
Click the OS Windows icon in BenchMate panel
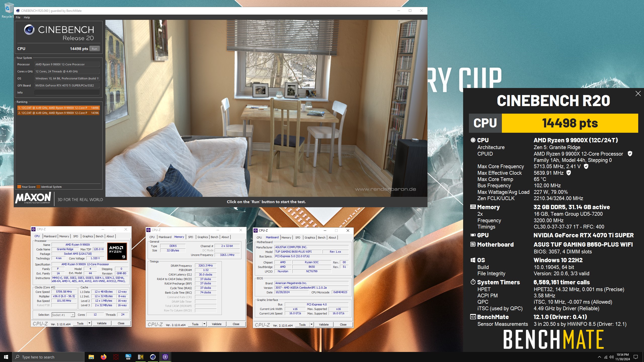point(473,260)
